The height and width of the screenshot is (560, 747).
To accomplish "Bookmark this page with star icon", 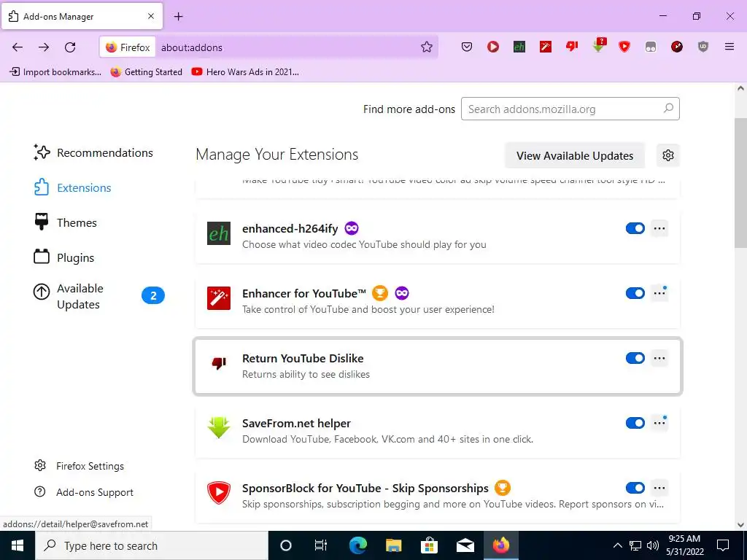I will tap(426, 47).
